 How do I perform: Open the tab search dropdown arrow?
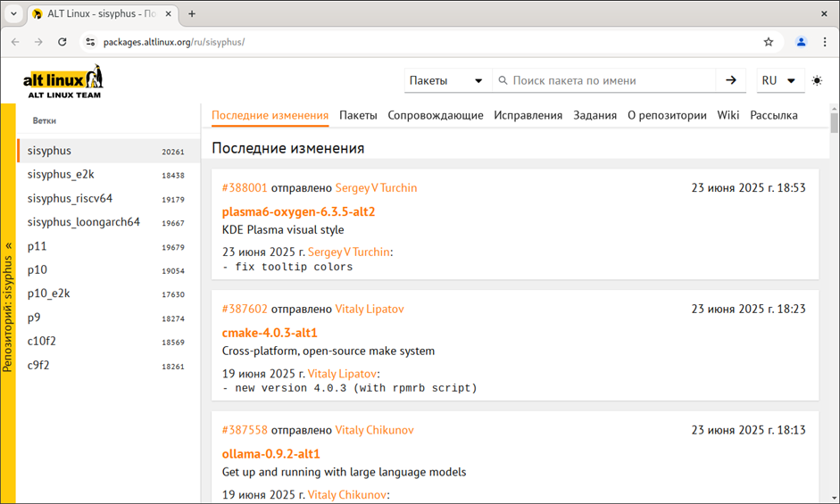(x=13, y=14)
